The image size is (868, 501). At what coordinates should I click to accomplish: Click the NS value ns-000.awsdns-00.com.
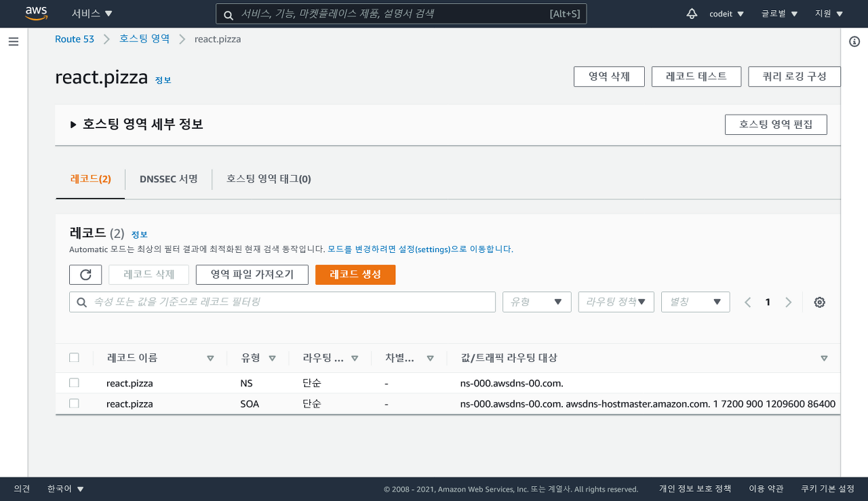pyautogui.click(x=511, y=383)
